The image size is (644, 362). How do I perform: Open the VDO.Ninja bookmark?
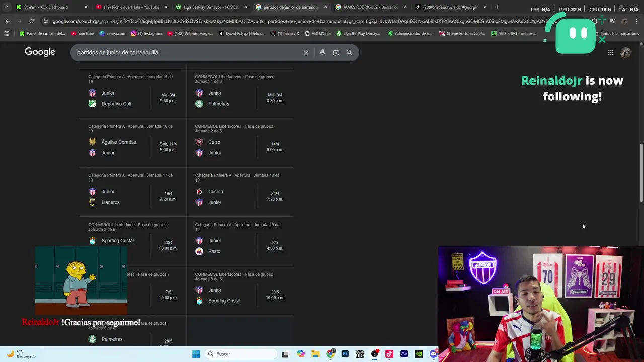pyautogui.click(x=317, y=33)
